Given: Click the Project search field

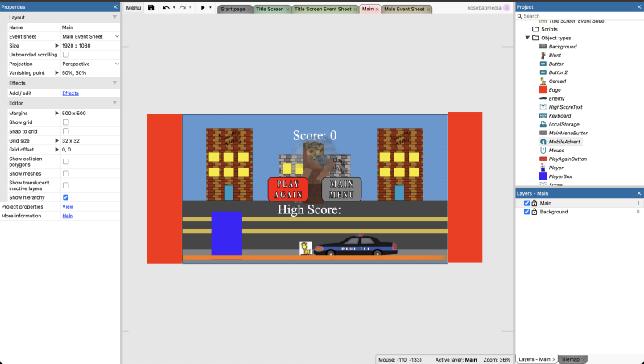Looking at the screenshot, I should click(580, 16).
